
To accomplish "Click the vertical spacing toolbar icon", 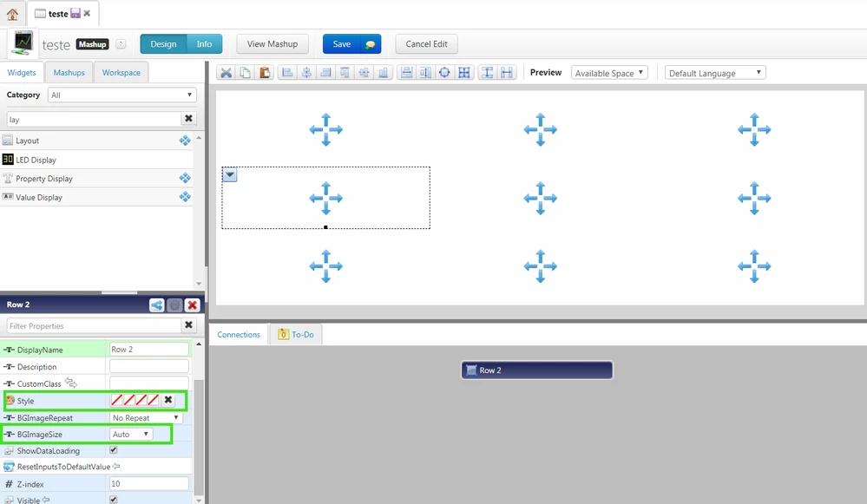I will pyautogui.click(x=487, y=72).
